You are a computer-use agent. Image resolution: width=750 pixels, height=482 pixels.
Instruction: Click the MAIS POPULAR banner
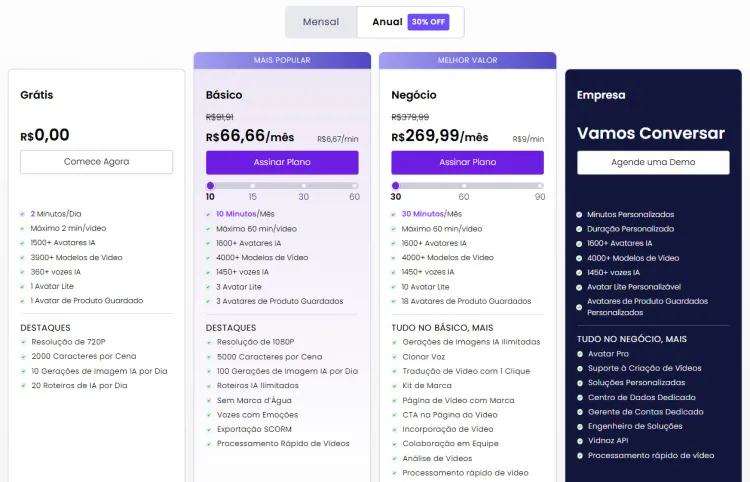coord(282,60)
